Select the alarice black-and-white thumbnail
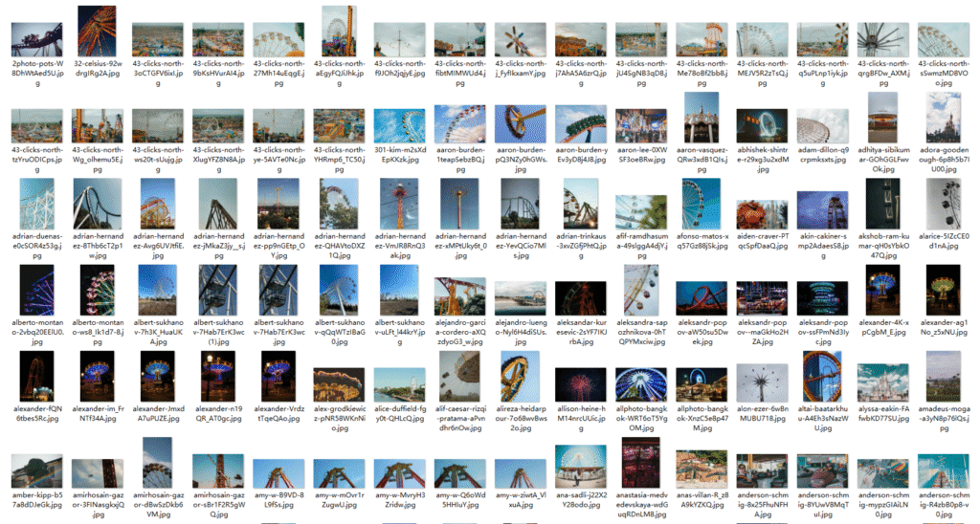980x524 pixels. coord(944,205)
